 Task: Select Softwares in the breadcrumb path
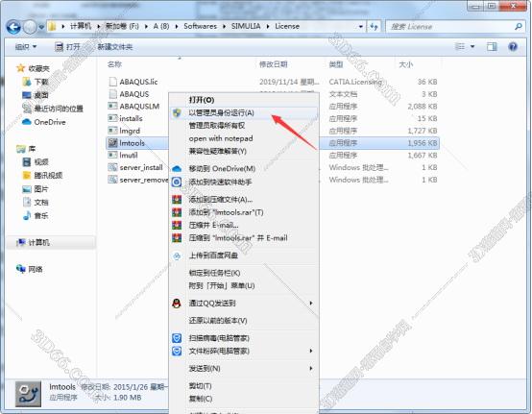(200, 26)
